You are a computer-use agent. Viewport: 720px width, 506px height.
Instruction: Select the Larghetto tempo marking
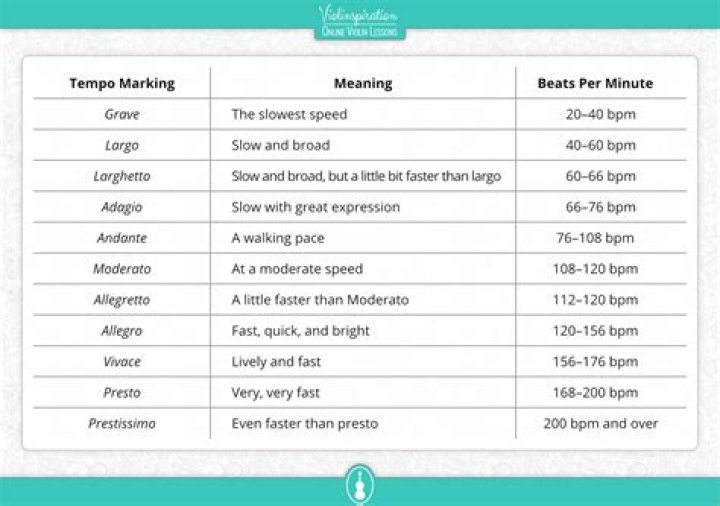[x=122, y=176]
